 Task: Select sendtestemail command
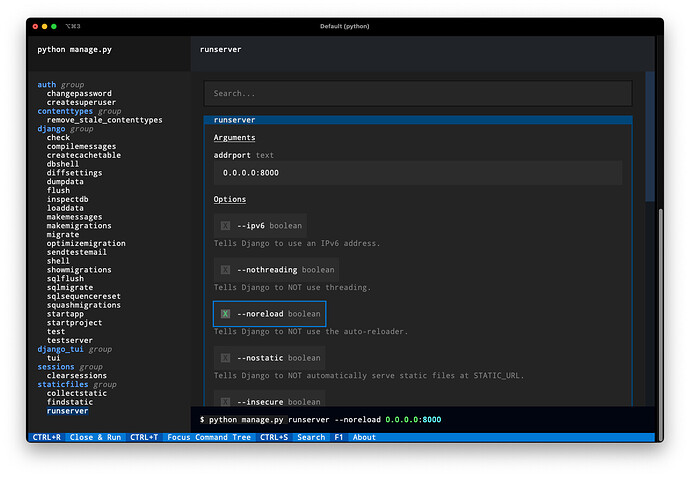[x=77, y=252]
